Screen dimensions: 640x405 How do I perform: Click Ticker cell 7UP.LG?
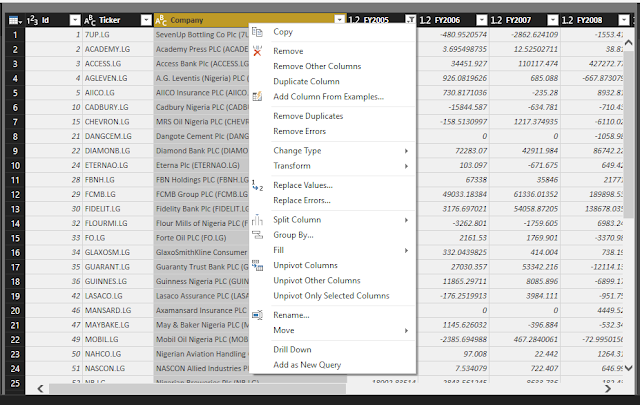118,35
